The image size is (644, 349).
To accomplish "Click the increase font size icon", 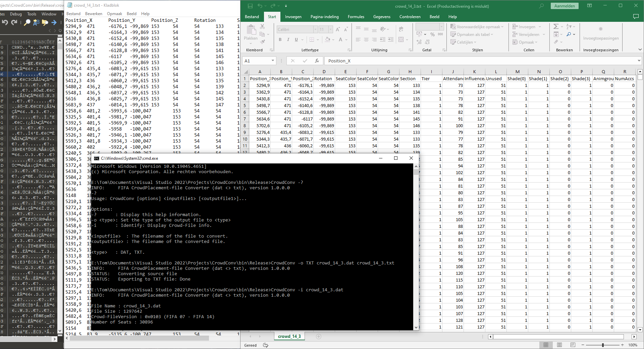I will click(x=338, y=30).
